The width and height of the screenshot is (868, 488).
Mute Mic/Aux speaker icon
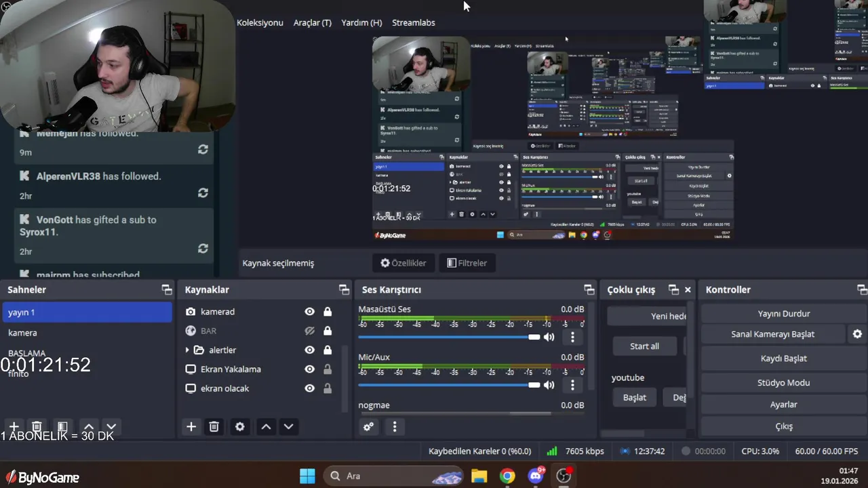click(x=549, y=385)
